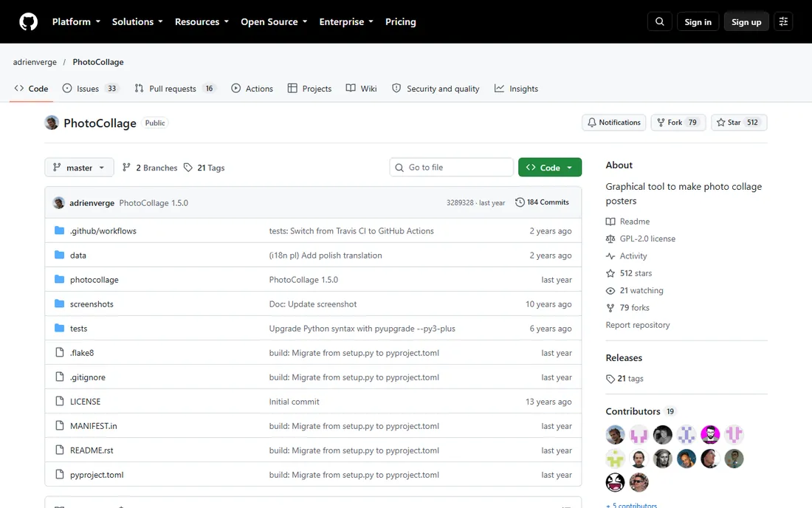
Task: Expand the Solutions menu
Action: (x=137, y=21)
